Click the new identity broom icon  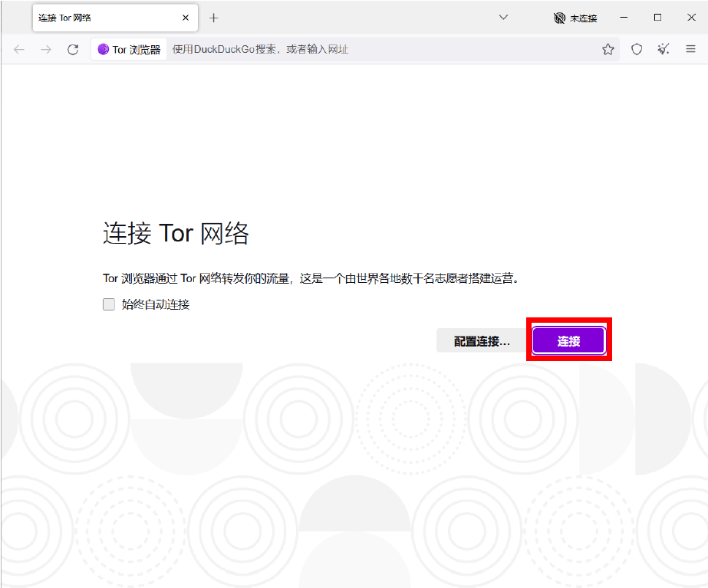point(664,49)
